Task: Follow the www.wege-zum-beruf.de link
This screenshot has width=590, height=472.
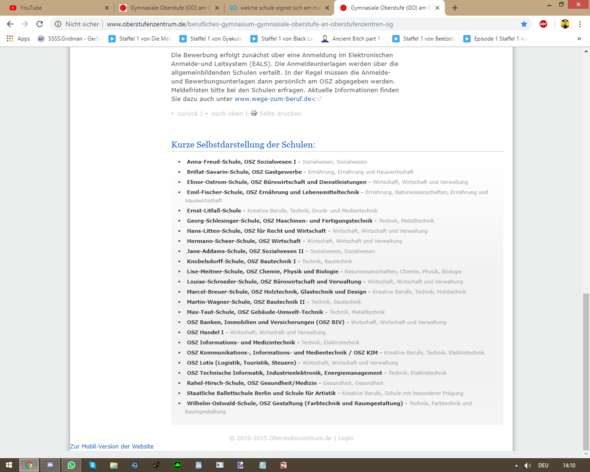Action: (275, 99)
